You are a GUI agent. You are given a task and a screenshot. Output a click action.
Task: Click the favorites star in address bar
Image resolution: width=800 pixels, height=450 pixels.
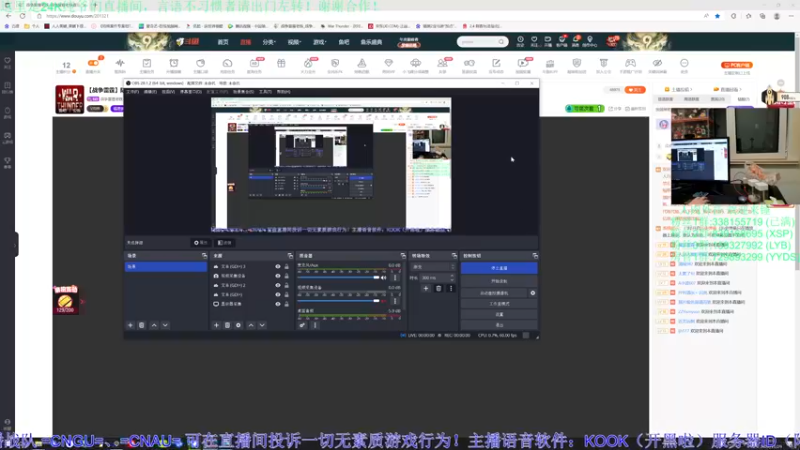[717, 16]
